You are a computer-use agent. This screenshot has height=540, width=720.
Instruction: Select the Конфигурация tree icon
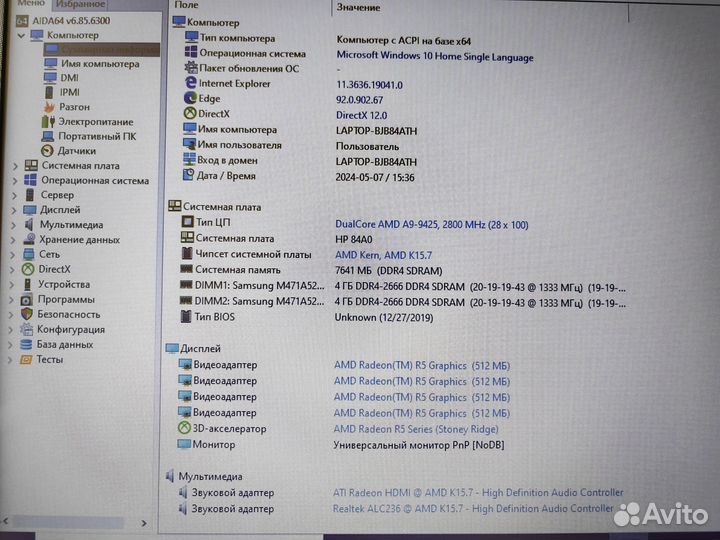coord(26,329)
